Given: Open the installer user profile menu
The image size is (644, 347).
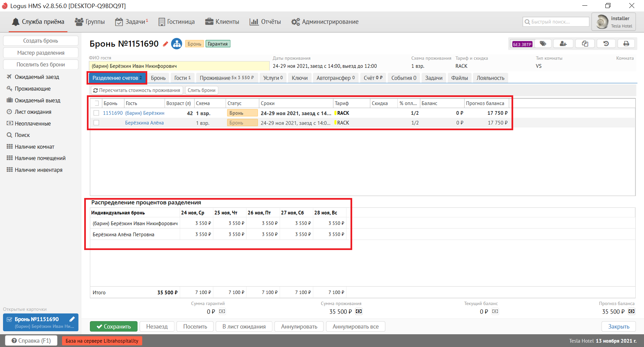Looking at the screenshot, I should click(x=613, y=22).
